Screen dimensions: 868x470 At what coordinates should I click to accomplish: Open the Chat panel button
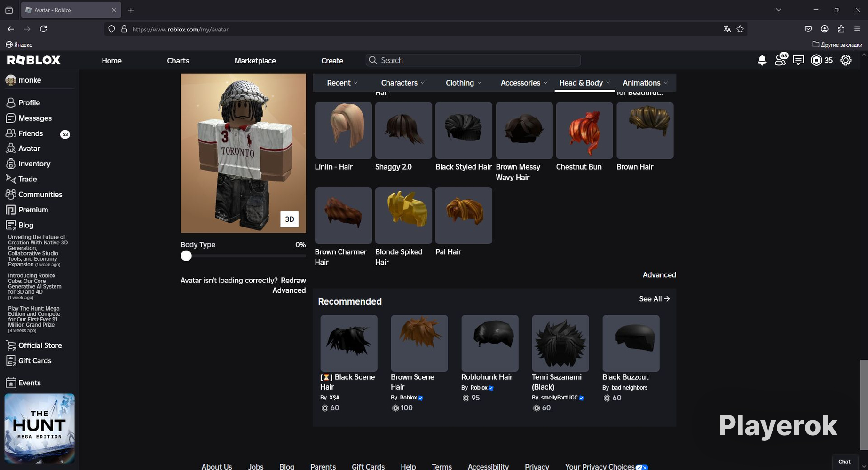pyautogui.click(x=844, y=462)
